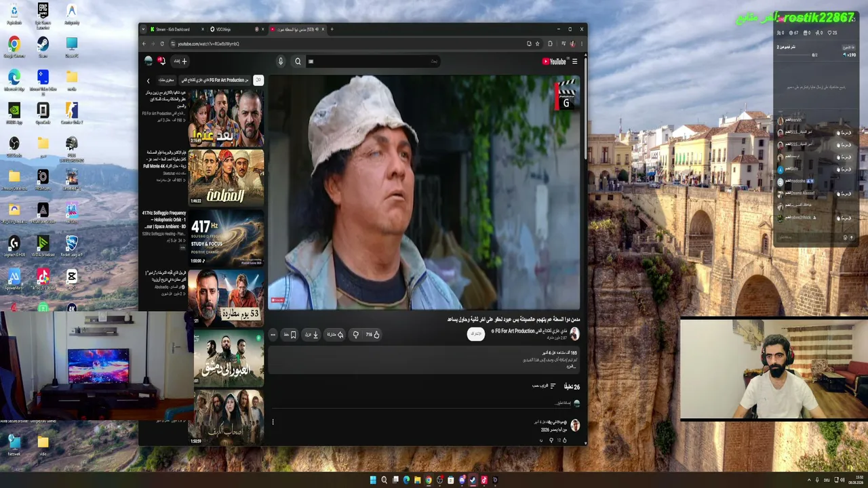Download the video with the download button
This screenshot has height=488, width=868.
311,334
